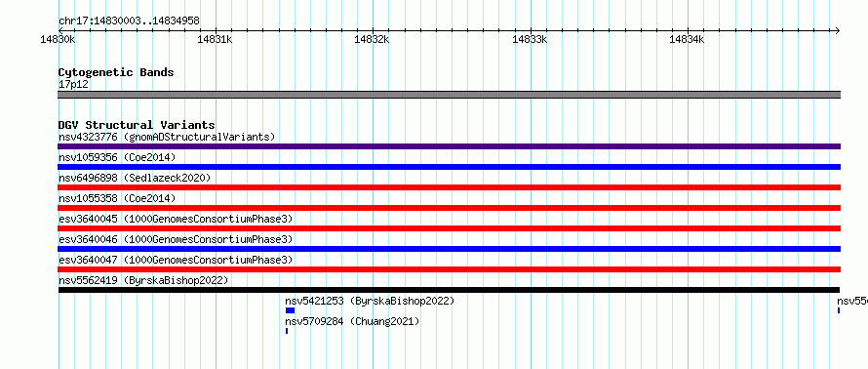Open variant nsv6496898 (Sedlazeck2020) label
The width and height of the screenshot is (868, 369).
point(135,178)
